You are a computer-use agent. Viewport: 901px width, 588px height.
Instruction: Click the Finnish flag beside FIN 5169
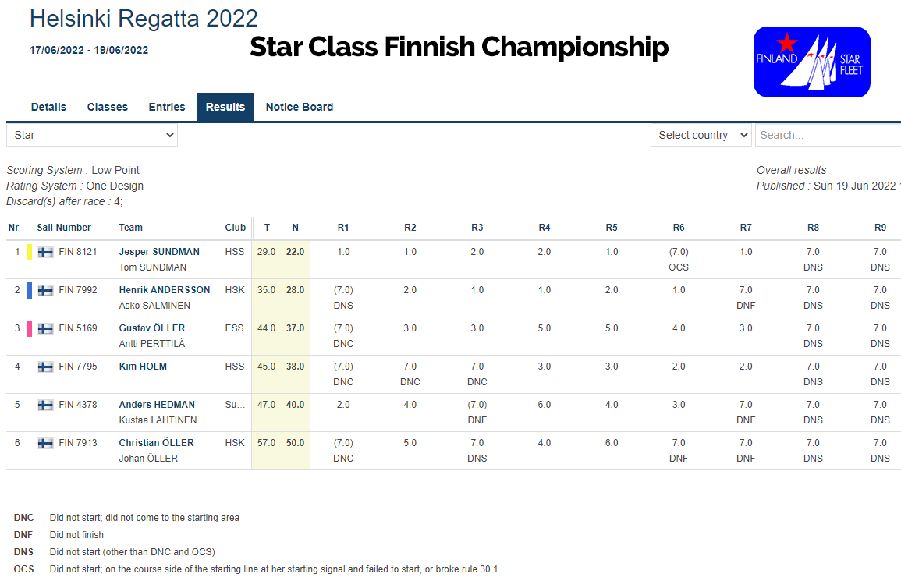(46, 328)
